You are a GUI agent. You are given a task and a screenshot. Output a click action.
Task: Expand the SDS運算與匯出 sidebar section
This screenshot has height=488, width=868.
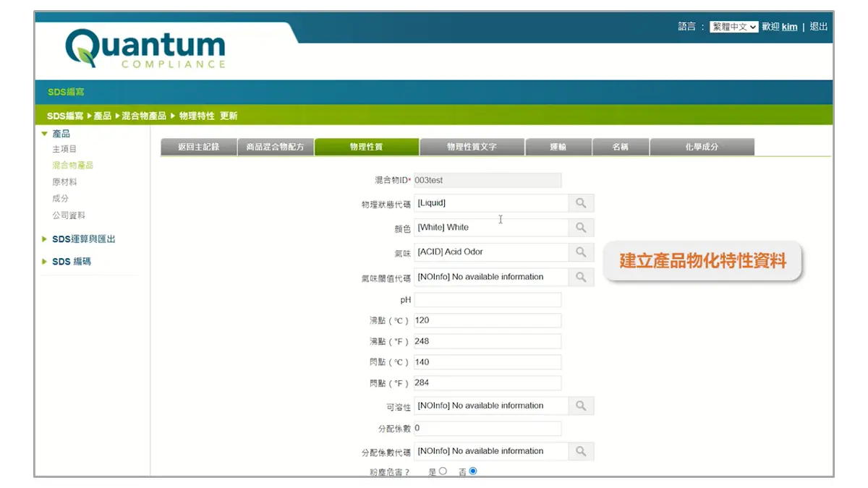[83, 239]
